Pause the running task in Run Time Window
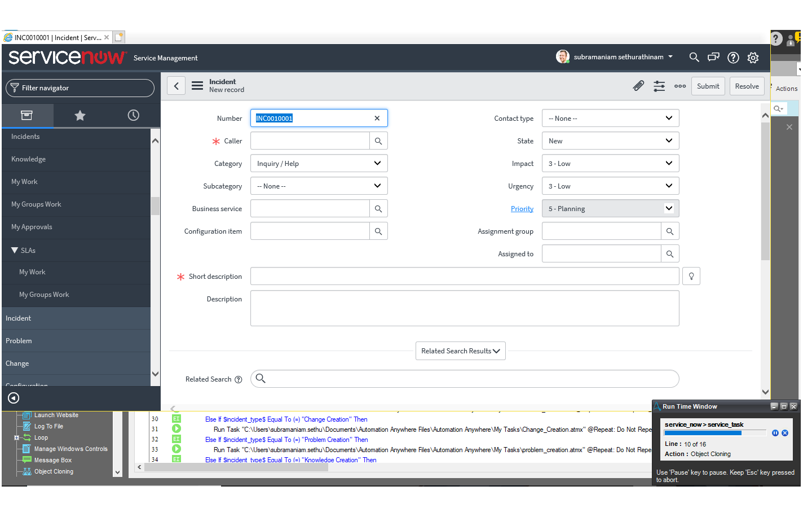Image resolution: width=812 pixels, height=508 pixels. point(775,433)
